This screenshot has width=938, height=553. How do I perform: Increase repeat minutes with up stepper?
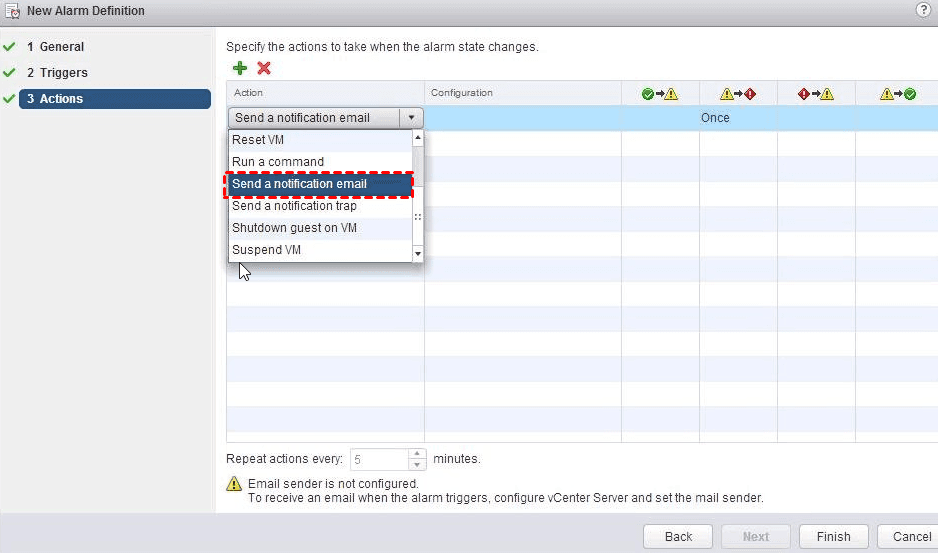click(x=417, y=454)
